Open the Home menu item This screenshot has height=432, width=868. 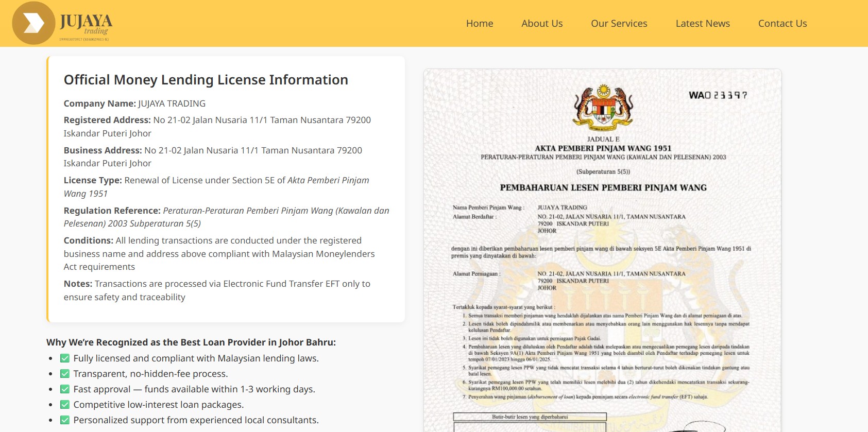click(x=480, y=23)
